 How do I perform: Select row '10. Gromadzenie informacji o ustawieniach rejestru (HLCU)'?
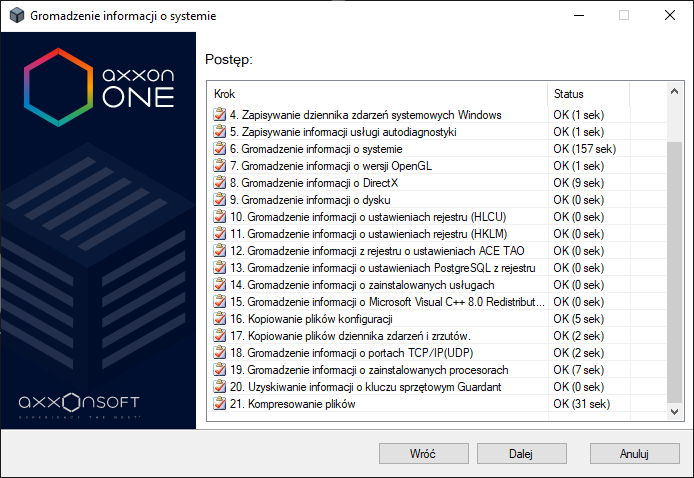(x=436, y=216)
